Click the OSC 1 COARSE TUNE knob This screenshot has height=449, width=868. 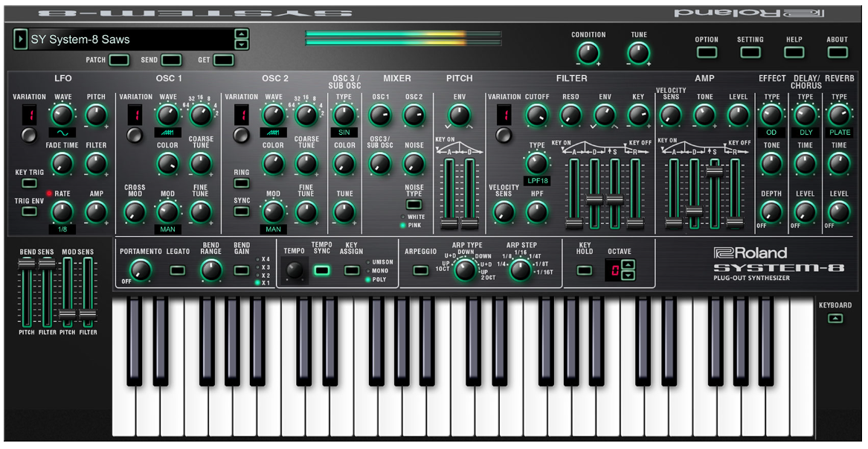pos(201,164)
